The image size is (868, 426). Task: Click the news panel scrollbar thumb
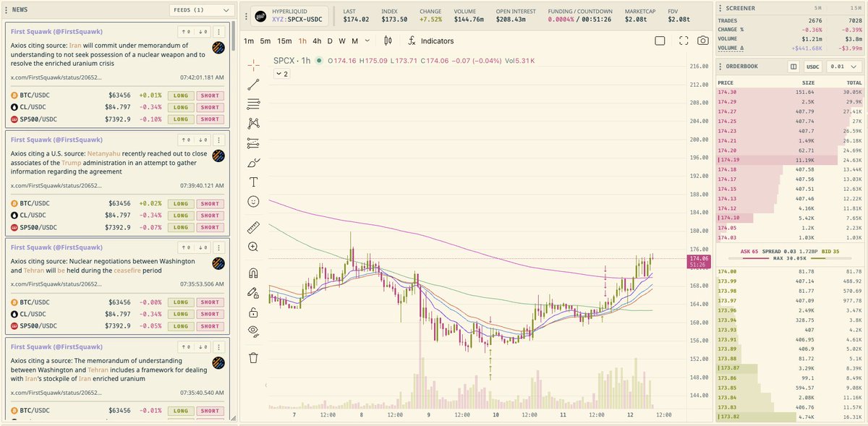pos(234,35)
